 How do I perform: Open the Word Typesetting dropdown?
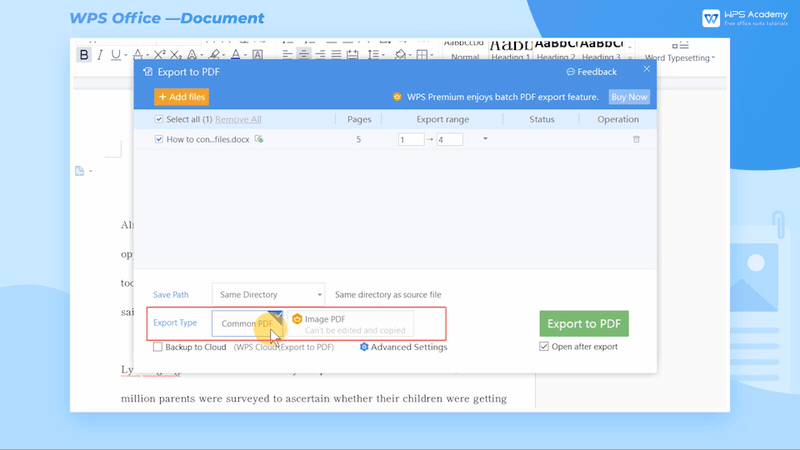680,58
